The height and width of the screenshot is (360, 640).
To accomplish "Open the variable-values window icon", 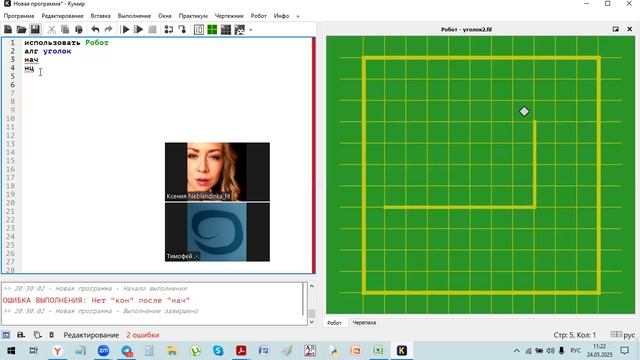I will pos(199,29).
